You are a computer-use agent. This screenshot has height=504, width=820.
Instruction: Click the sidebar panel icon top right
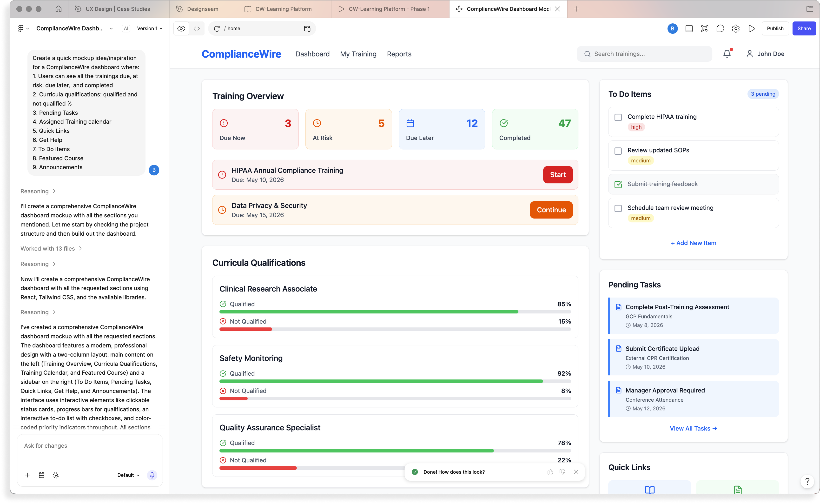tap(809, 9)
